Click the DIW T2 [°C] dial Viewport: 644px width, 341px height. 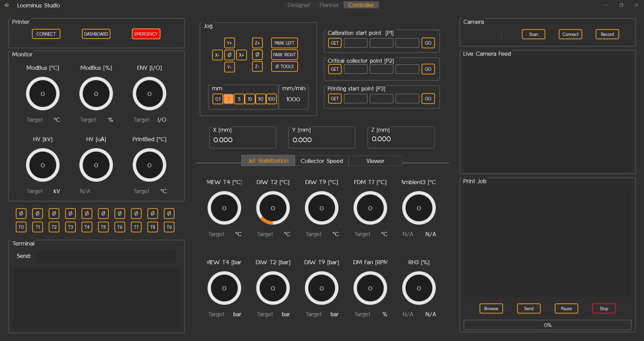click(x=273, y=208)
